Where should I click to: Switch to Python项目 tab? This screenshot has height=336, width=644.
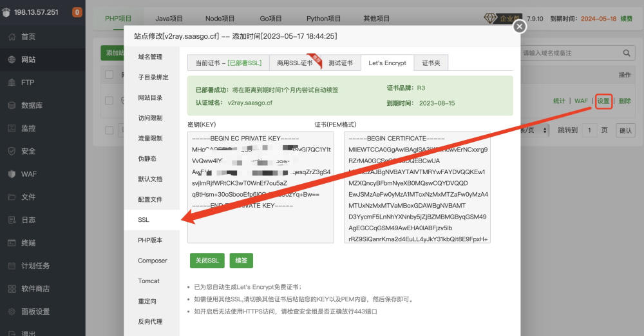tap(323, 19)
